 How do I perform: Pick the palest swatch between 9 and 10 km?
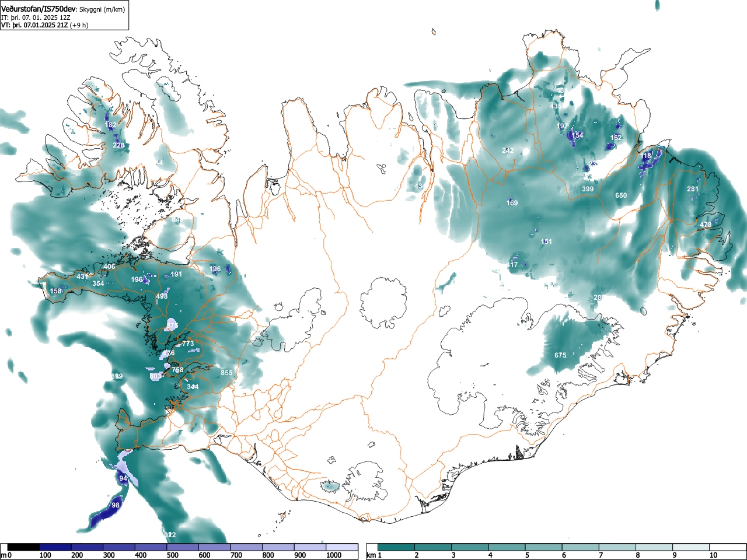coord(691,547)
